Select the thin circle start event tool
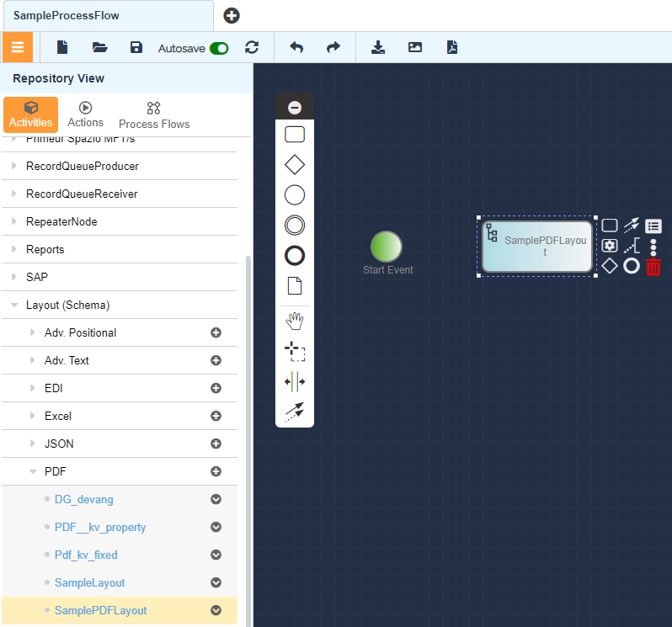Viewport: 672px width, 627px height. tap(295, 195)
